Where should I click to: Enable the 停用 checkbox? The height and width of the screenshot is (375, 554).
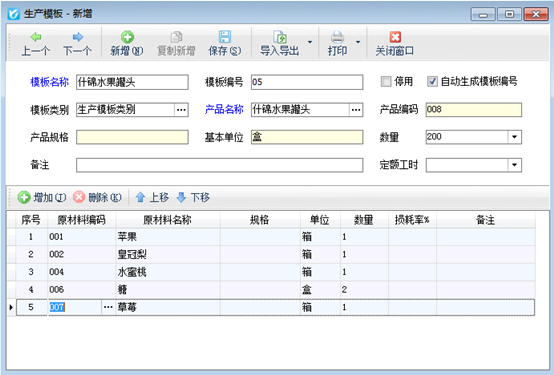tap(386, 82)
